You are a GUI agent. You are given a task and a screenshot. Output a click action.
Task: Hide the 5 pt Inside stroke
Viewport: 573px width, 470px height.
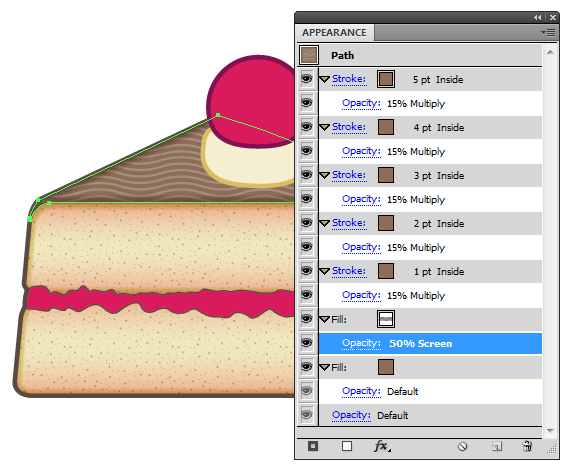[307, 79]
